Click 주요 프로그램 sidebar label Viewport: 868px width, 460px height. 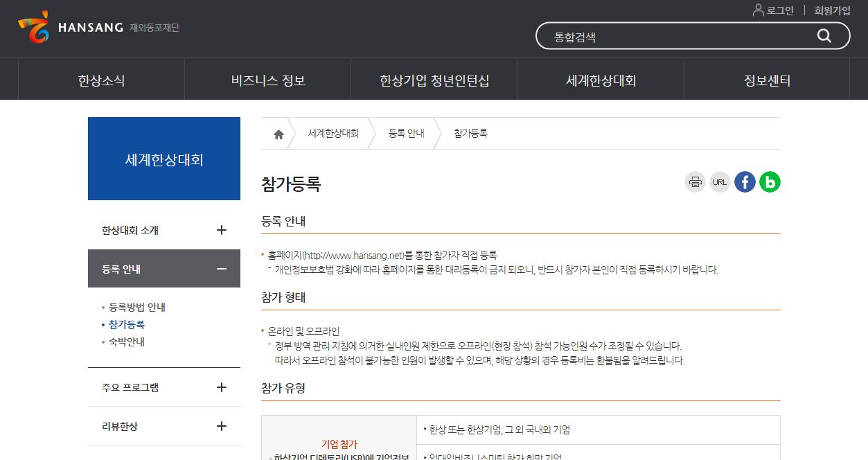point(130,387)
